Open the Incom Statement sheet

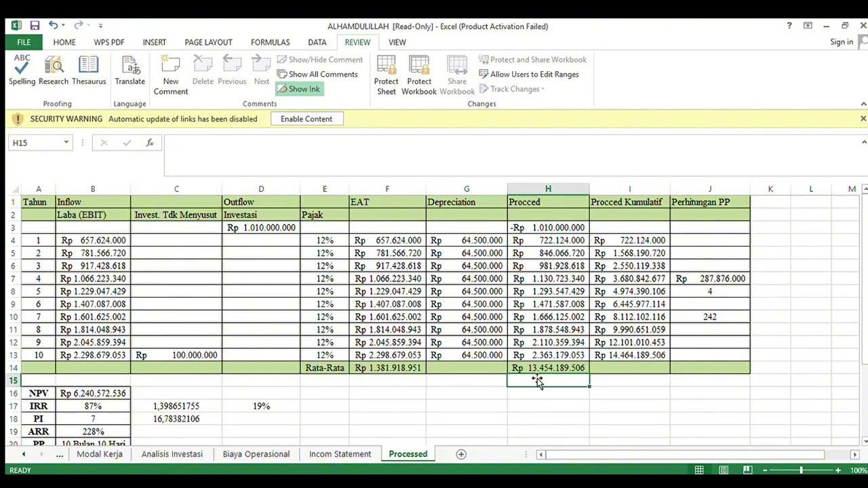click(340, 454)
